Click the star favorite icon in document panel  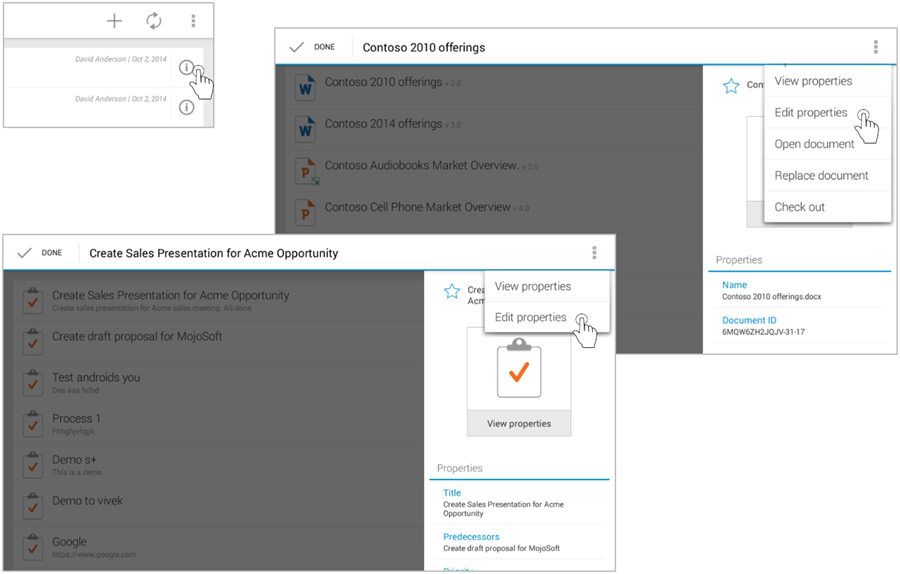click(731, 86)
